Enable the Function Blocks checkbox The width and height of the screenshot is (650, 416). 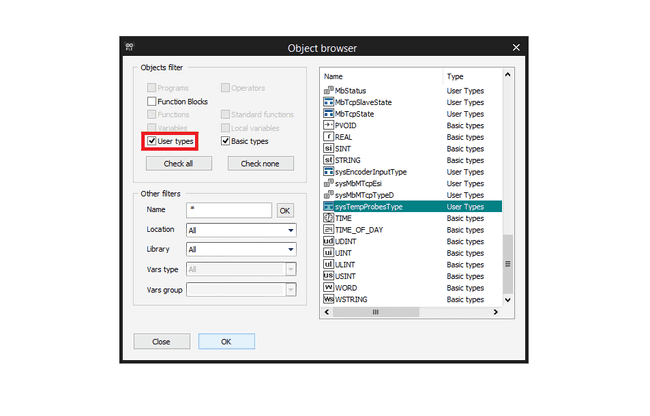[152, 102]
